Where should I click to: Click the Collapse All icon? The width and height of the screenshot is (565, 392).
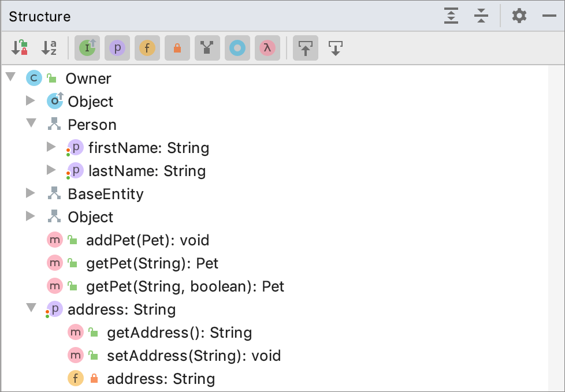point(481,16)
